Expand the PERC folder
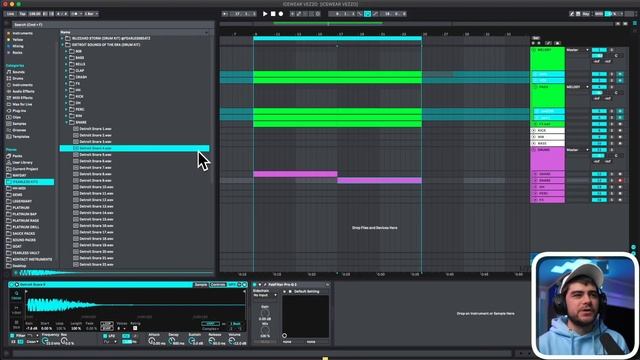Screen dimensions: 640x360 [66, 109]
